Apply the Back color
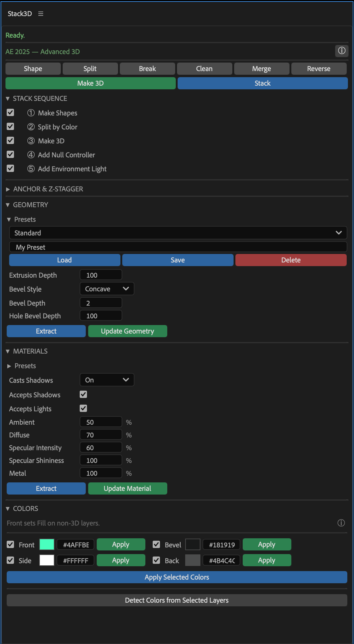 [267, 560]
